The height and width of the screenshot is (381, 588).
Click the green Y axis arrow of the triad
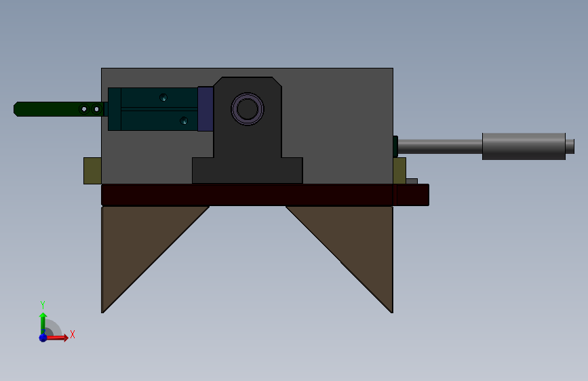(x=43, y=323)
